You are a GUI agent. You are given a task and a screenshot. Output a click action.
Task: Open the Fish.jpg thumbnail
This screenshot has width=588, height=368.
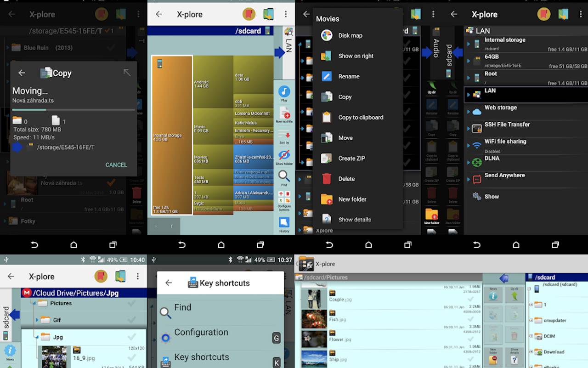pos(314,319)
